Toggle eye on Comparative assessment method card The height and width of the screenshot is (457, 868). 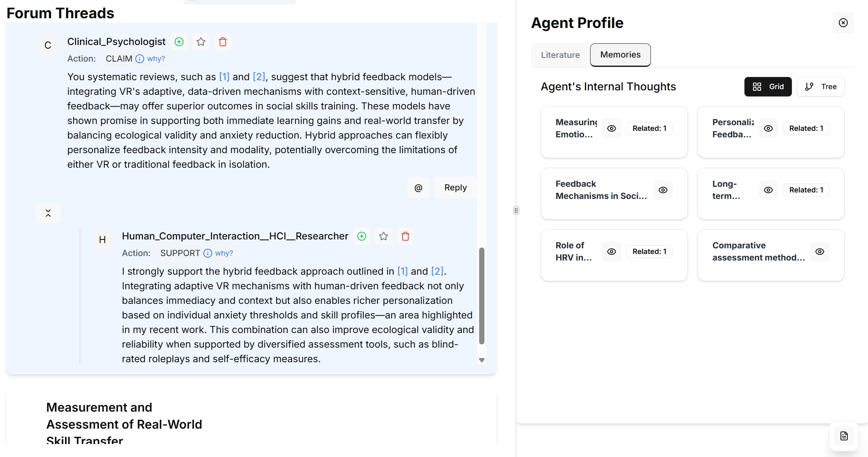pyautogui.click(x=820, y=252)
